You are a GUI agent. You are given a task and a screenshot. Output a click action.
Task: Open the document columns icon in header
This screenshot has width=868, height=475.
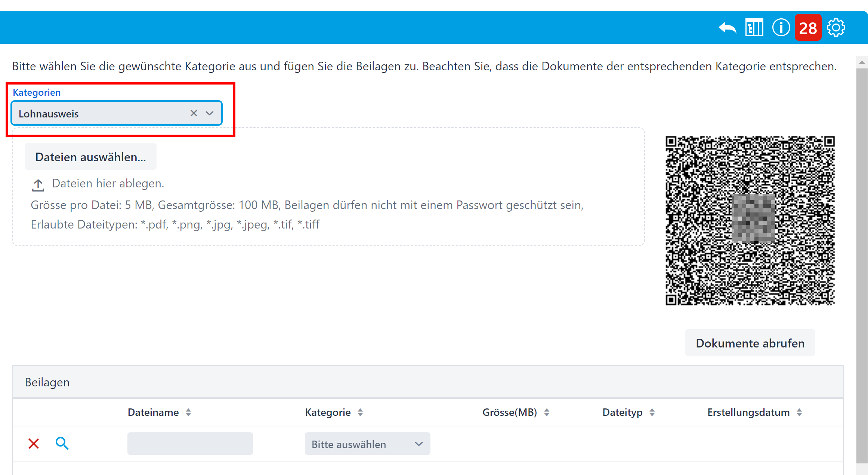coord(754,28)
